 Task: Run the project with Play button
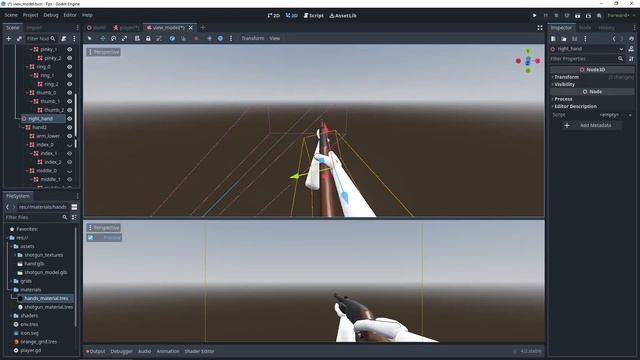pyautogui.click(x=534, y=16)
